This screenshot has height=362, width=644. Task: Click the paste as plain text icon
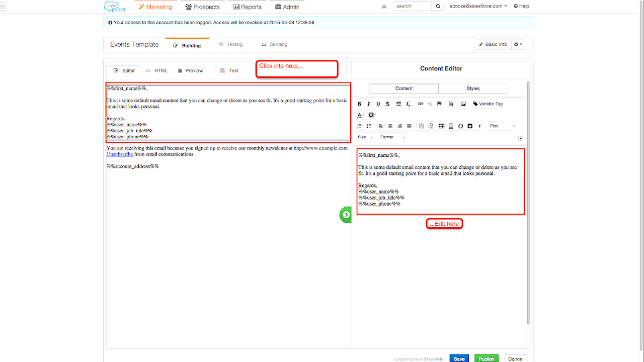pos(422,126)
